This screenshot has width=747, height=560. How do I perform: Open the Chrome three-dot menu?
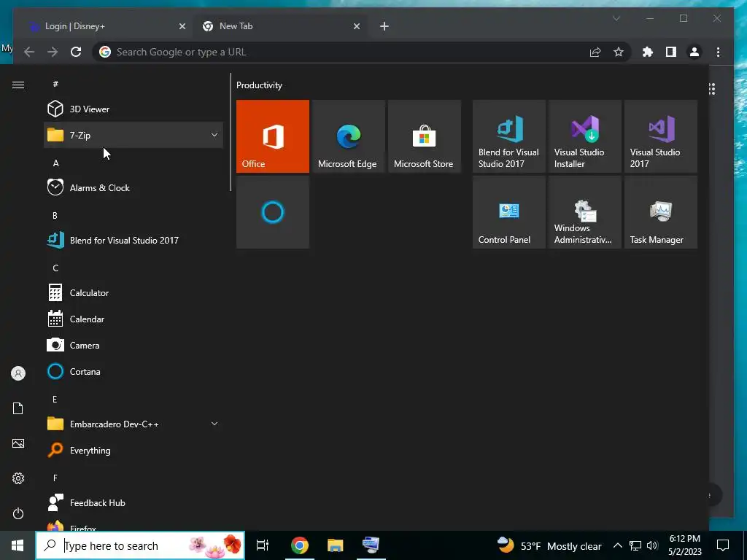point(718,52)
